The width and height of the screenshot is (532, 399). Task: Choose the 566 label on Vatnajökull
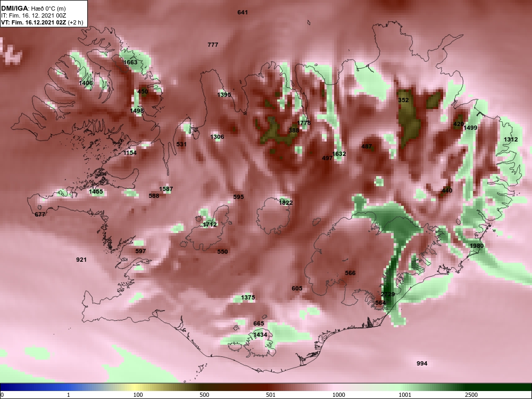coord(350,273)
